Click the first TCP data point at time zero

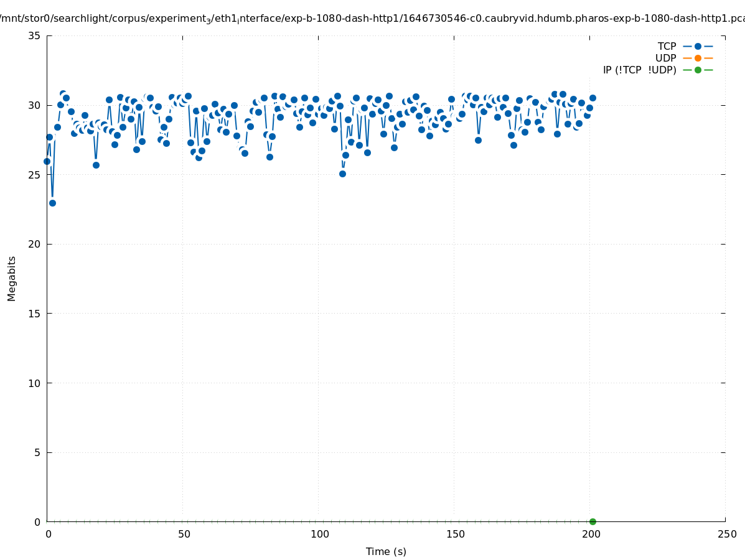(47, 161)
